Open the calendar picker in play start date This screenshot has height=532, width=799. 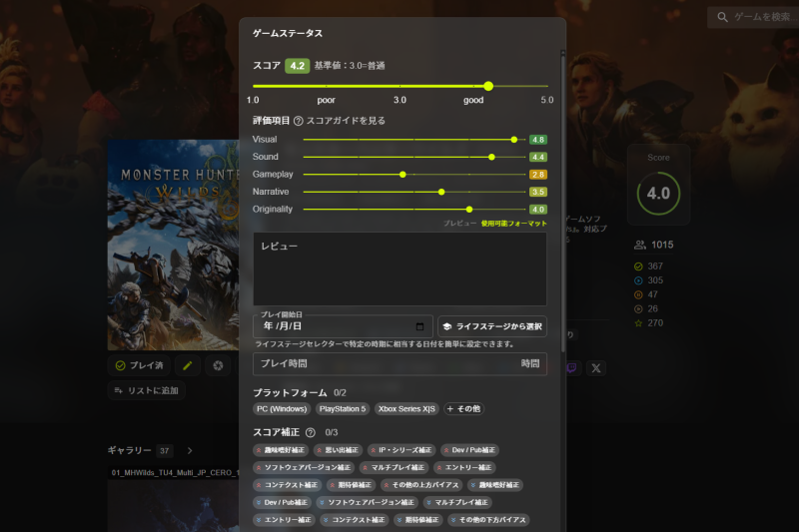click(419, 326)
